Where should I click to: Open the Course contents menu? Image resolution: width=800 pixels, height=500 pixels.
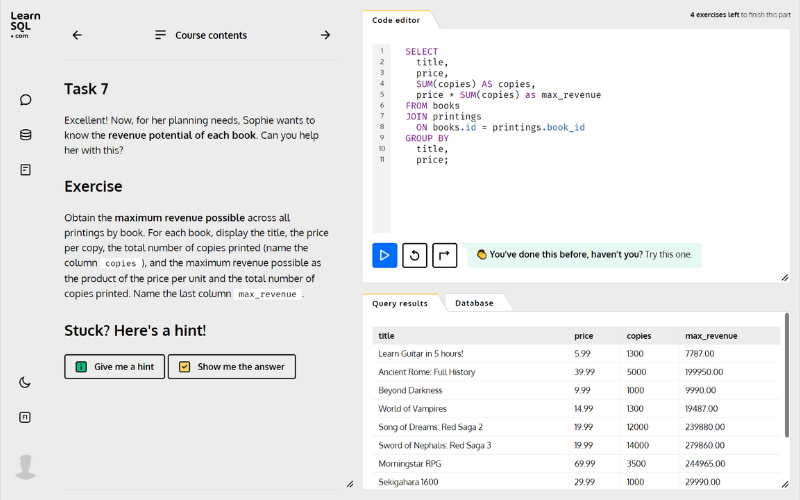click(x=201, y=35)
